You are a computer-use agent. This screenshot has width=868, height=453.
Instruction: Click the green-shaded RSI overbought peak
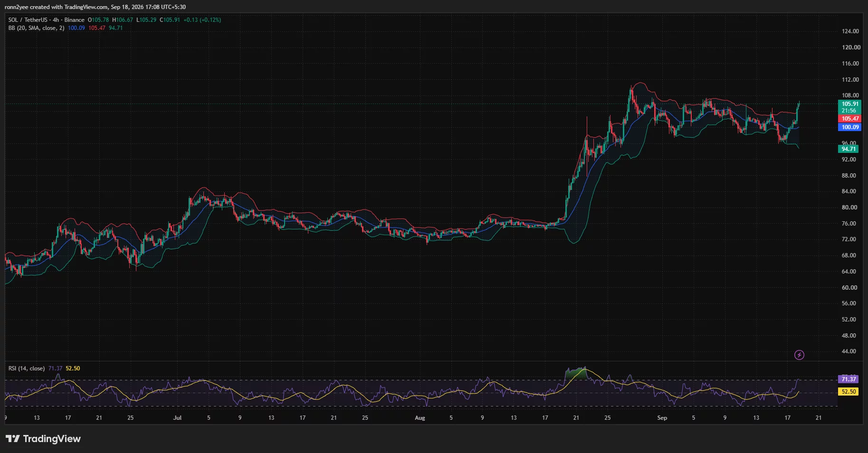pos(575,373)
